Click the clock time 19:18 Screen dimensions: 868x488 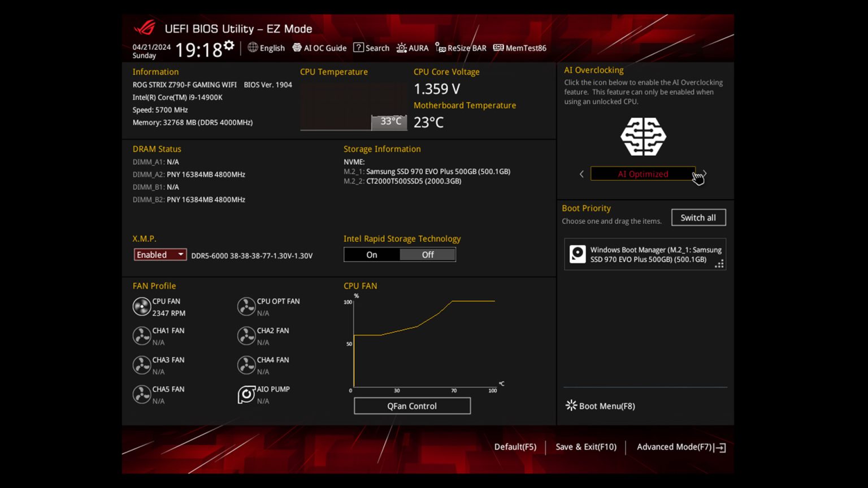coord(199,50)
